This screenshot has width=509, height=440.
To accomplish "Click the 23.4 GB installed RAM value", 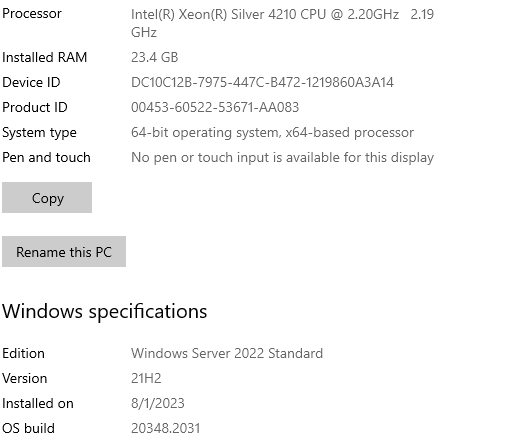I will click(x=155, y=57).
